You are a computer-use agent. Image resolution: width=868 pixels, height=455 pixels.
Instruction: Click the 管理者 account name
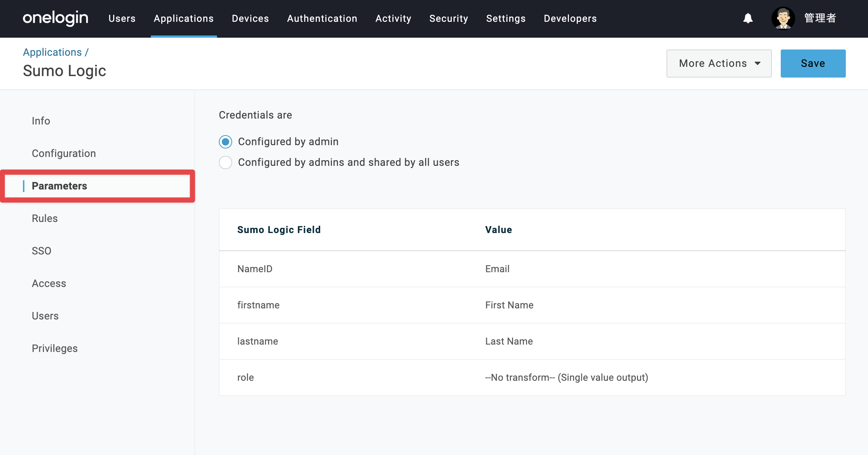point(820,18)
